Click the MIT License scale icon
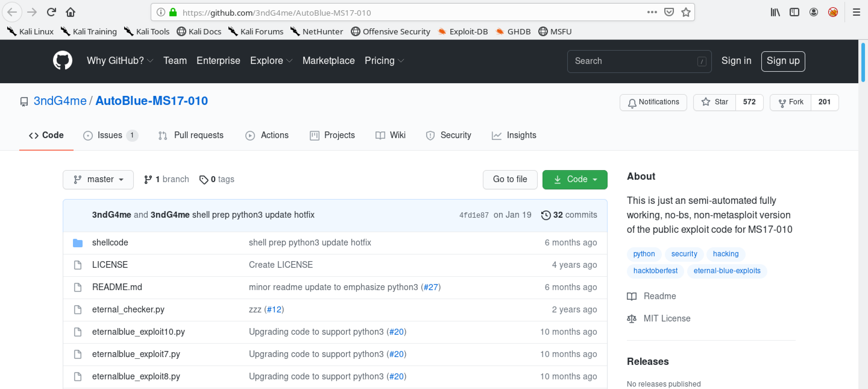Image resolution: width=868 pixels, height=389 pixels. [x=632, y=318]
